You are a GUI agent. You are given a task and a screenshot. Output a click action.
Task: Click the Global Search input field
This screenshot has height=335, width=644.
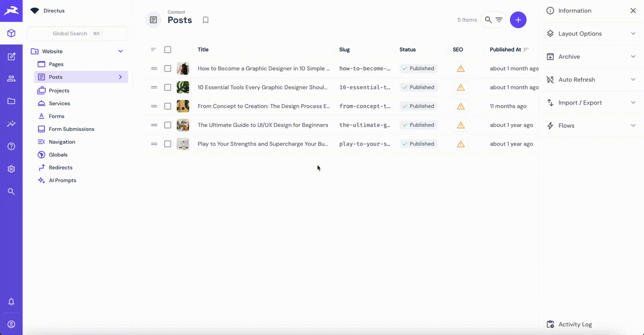(77, 34)
